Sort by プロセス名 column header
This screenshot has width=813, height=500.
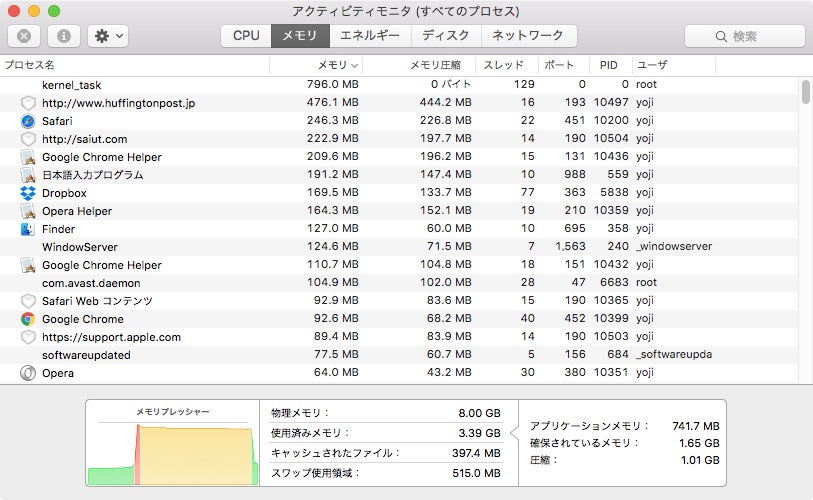coord(135,65)
